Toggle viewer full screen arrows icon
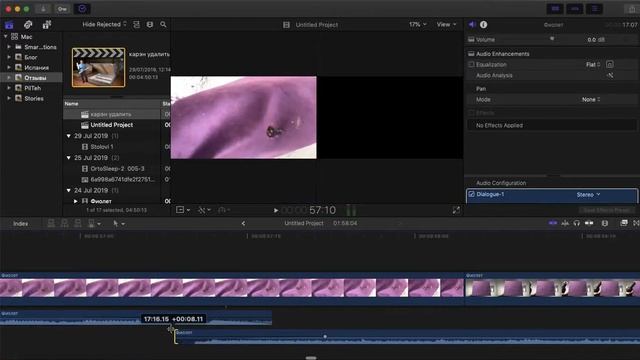 [x=456, y=210]
